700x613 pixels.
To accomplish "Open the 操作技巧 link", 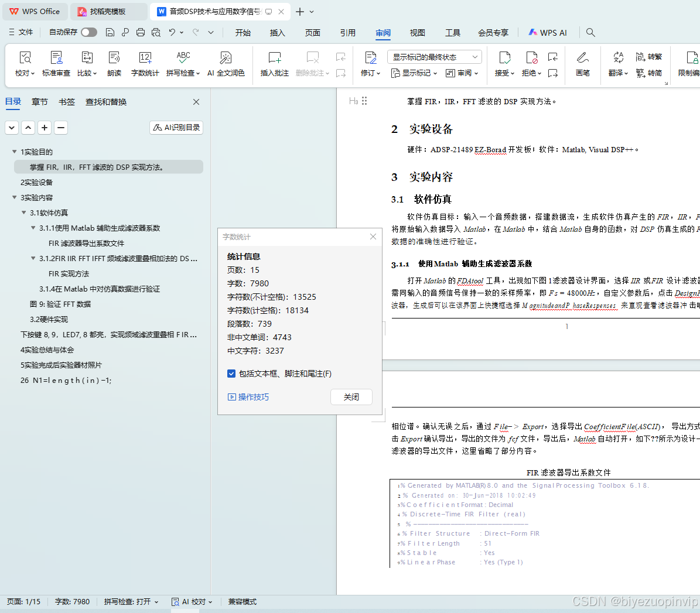I will click(x=248, y=397).
